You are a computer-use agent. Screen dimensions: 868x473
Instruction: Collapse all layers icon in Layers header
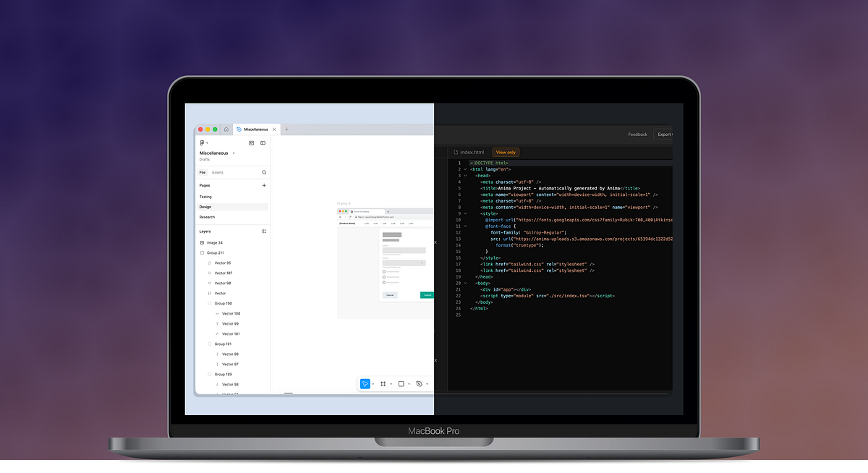click(264, 231)
